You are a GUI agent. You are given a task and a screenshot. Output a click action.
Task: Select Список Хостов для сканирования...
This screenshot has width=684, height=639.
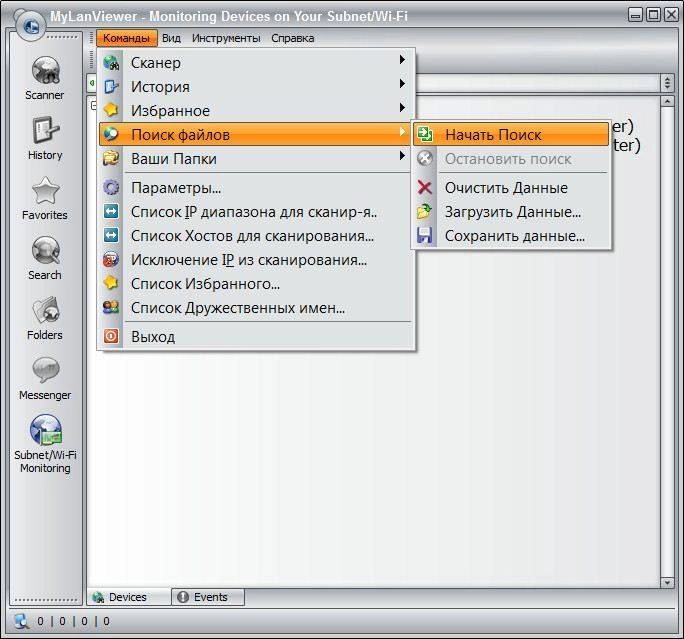pos(256,236)
